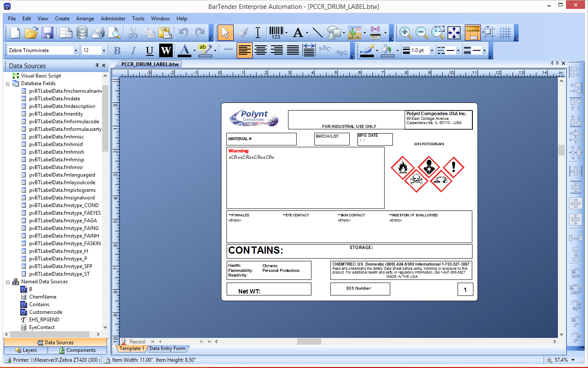The image size is (588, 368).
Task: Open database connection setup cylinder icon
Action: pos(82,33)
